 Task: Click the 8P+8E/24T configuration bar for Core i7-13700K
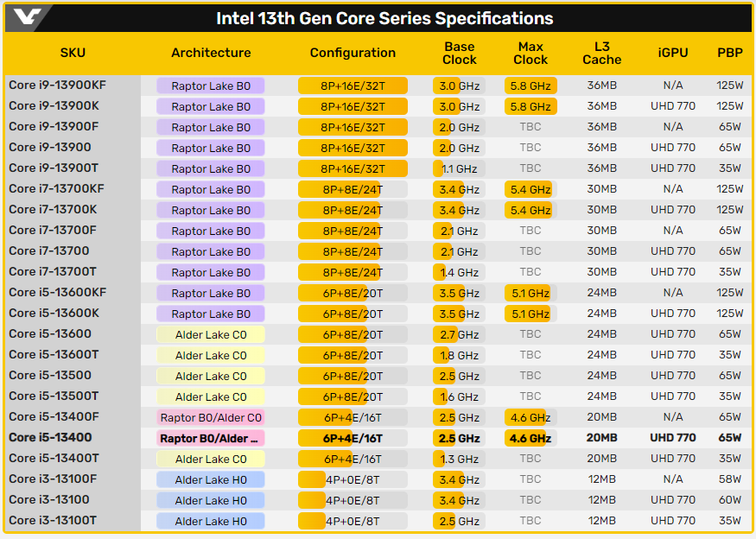pyautogui.click(x=353, y=211)
